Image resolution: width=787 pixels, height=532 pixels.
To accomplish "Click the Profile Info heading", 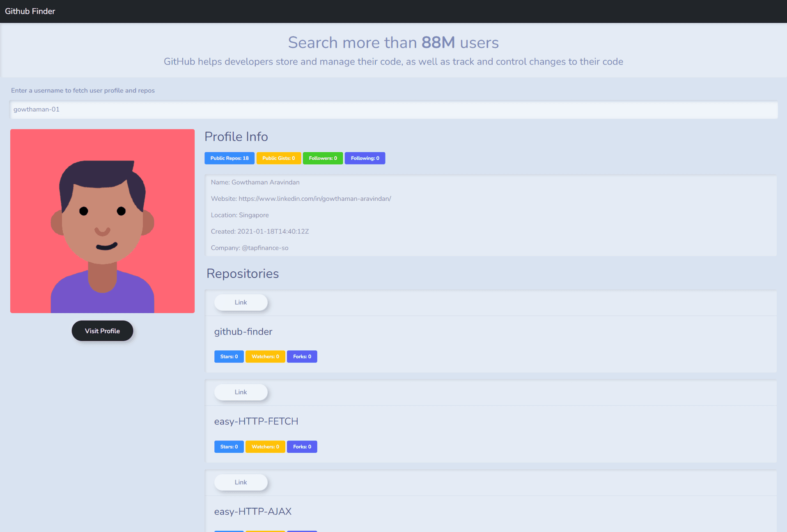I will [236, 137].
